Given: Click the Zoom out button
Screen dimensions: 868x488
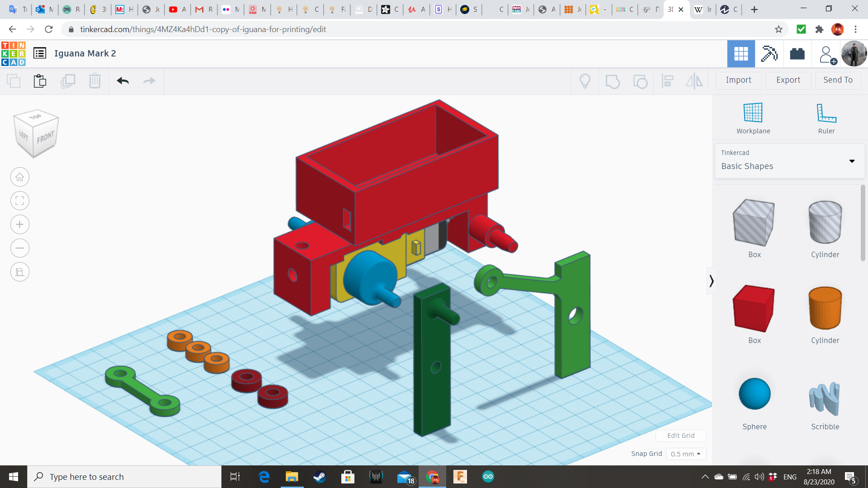Looking at the screenshot, I should [x=20, y=248].
